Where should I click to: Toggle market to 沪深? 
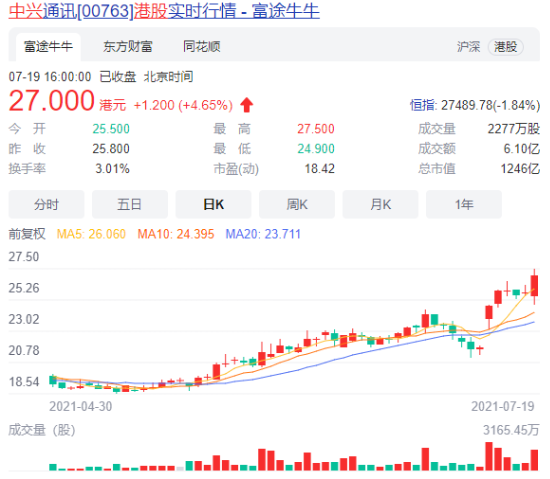pyautogui.click(x=468, y=47)
